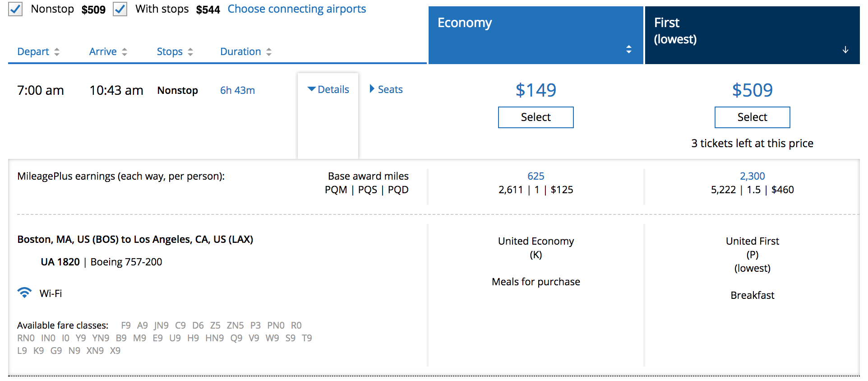The image size is (868, 381).
Task: Click sort arrows next to Stops
Action: 190,52
